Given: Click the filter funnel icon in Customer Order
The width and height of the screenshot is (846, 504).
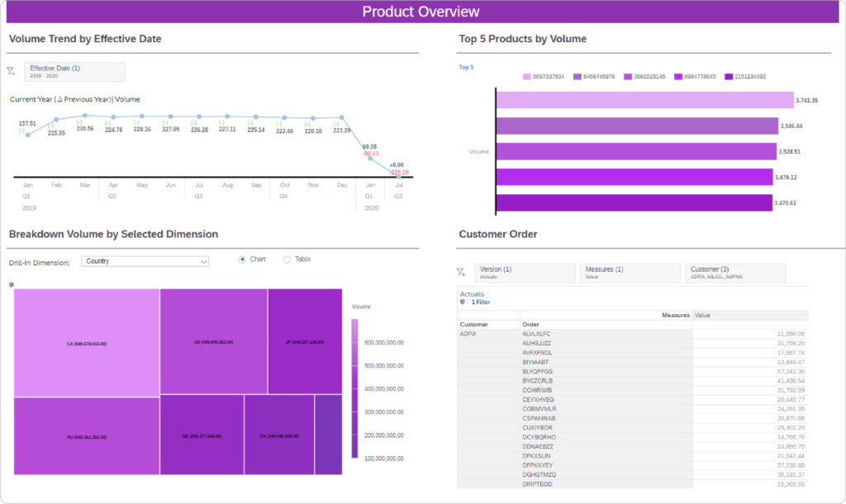Looking at the screenshot, I should pos(462,273).
